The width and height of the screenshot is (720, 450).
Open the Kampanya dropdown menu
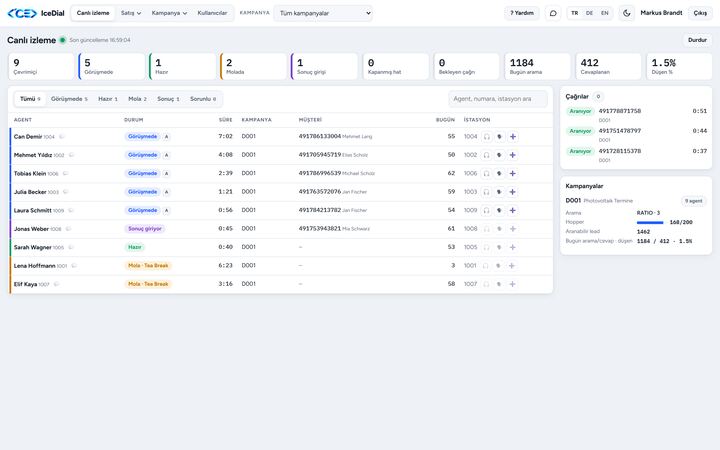[x=169, y=13]
